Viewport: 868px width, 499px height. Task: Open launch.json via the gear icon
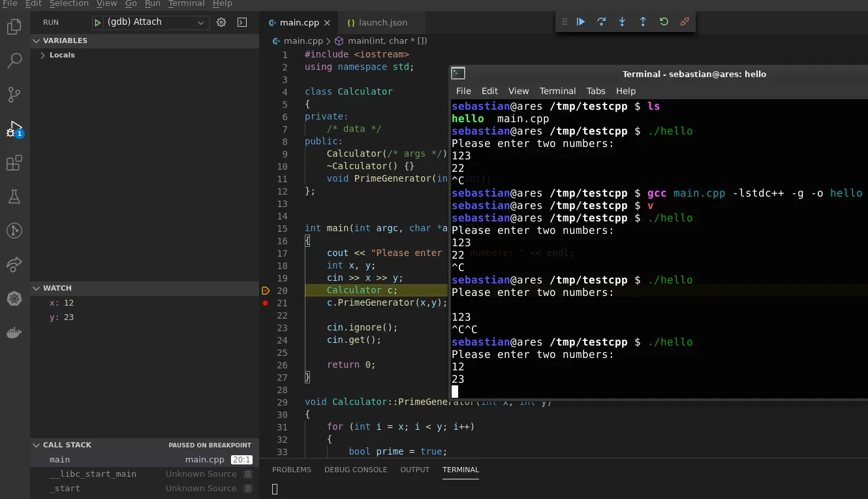221,22
